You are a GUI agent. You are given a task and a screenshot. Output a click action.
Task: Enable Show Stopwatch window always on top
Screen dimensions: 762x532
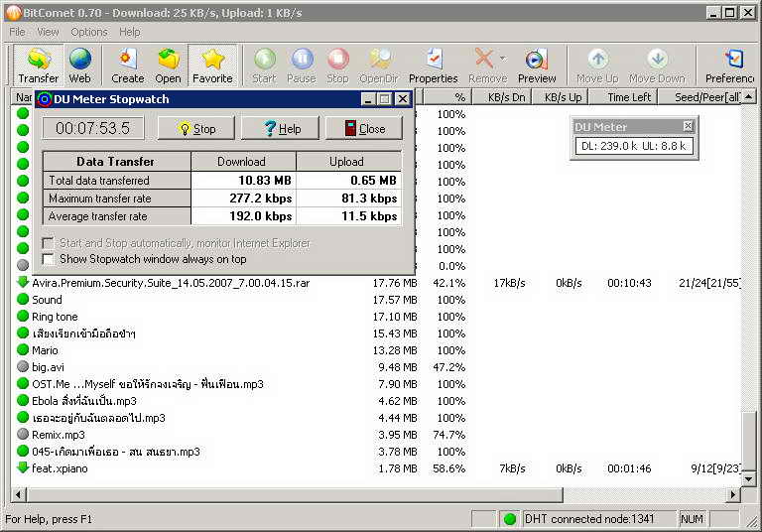point(48,259)
